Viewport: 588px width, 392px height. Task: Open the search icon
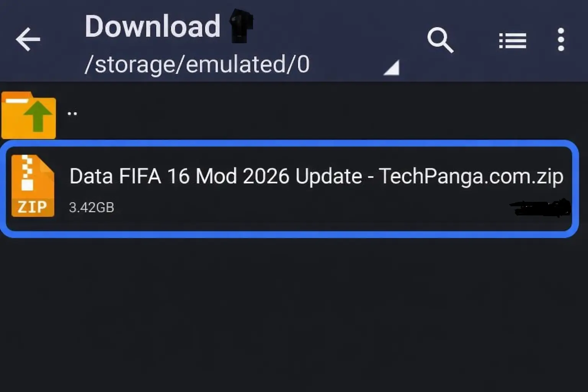point(440,40)
